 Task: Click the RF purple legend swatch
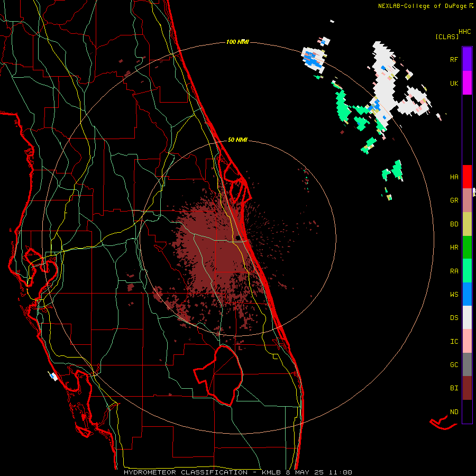click(x=467, y=59)
